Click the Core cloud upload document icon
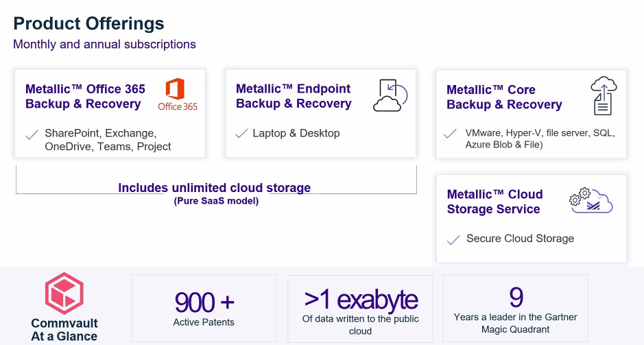The width and height of the screenshot is (644, 345). [x=603, y=95]
